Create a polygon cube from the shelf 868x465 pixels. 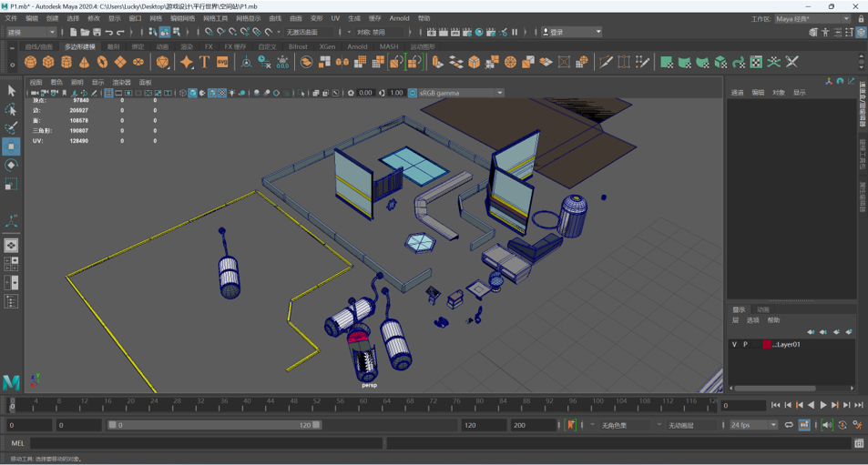pos(48,62)
